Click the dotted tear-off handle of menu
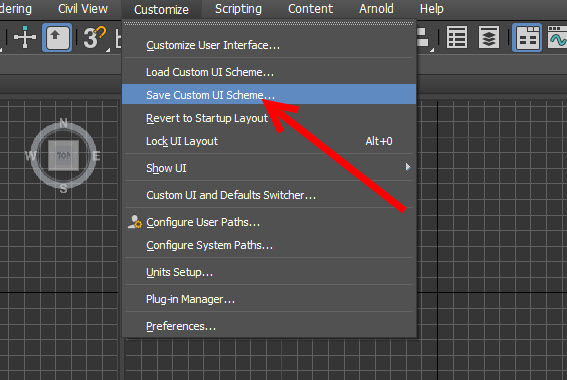567x380 pixels. (269, 24)
